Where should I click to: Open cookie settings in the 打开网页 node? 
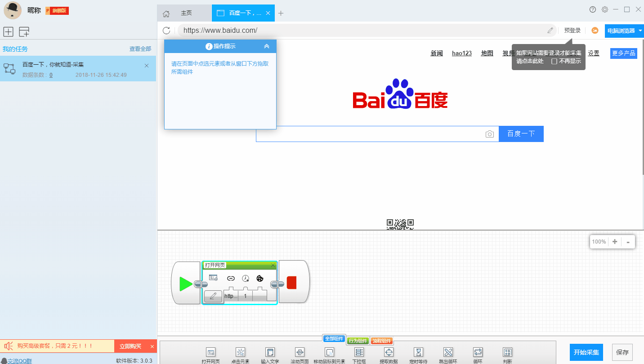259,278
